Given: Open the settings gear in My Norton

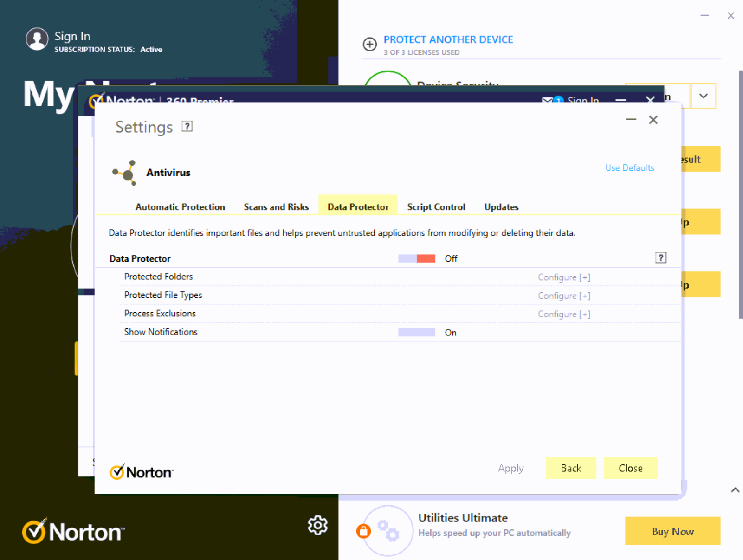Looking at the screenshot, I should (318, 525).
